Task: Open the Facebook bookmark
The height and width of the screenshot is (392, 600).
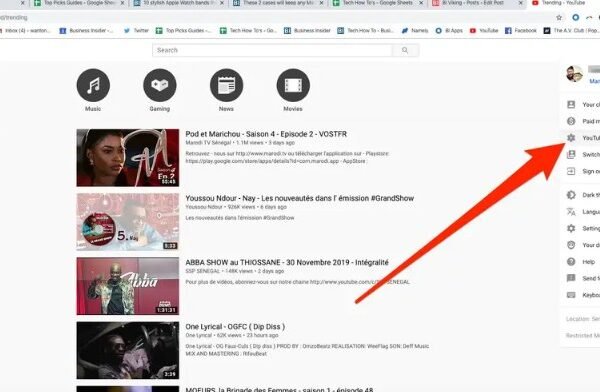Action: coord(521,31)
